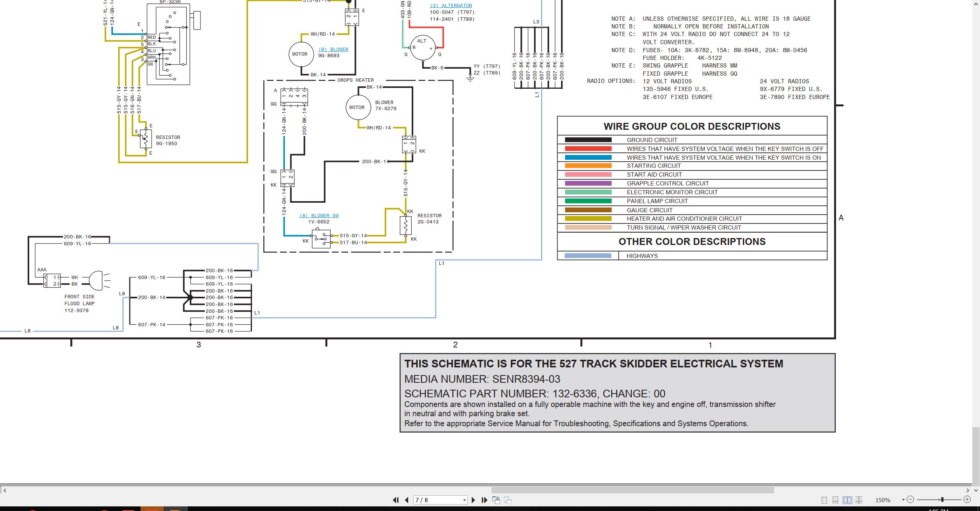The image size is (980, 511).
Task: Click the 'OROPS HEATER' label
Action: click(356, 80)
